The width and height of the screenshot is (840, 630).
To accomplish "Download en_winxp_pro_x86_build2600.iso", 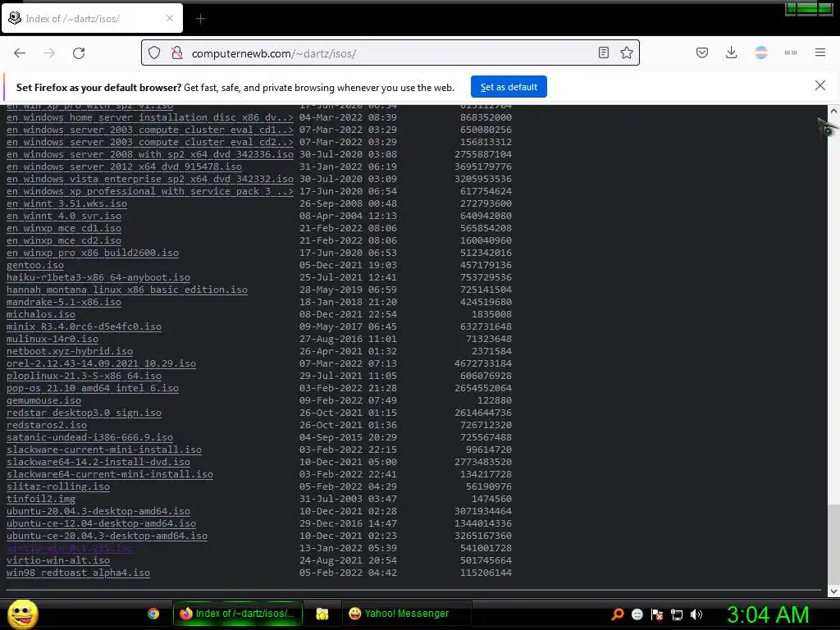I will pos(93,253).
